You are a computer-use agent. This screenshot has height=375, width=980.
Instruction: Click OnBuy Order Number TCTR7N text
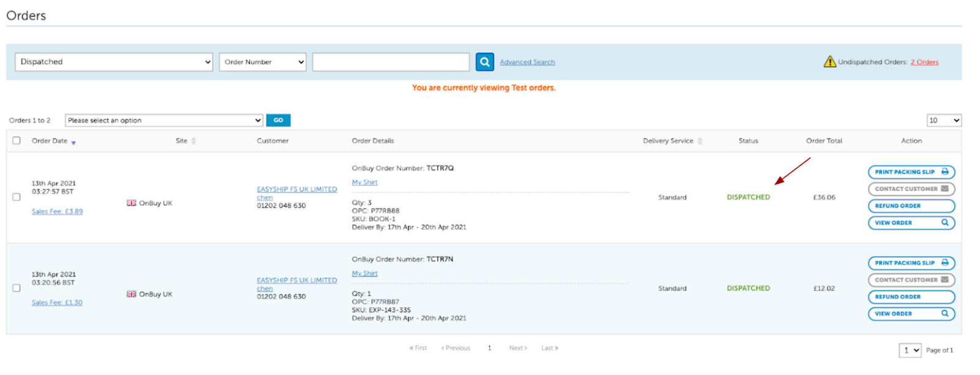(x=402, y=259)
